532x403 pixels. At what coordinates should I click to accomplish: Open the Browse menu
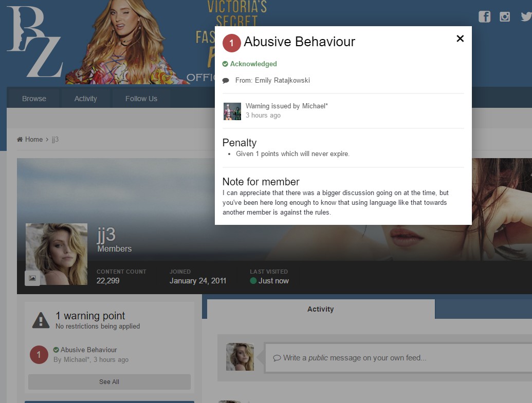pos(34,99)
